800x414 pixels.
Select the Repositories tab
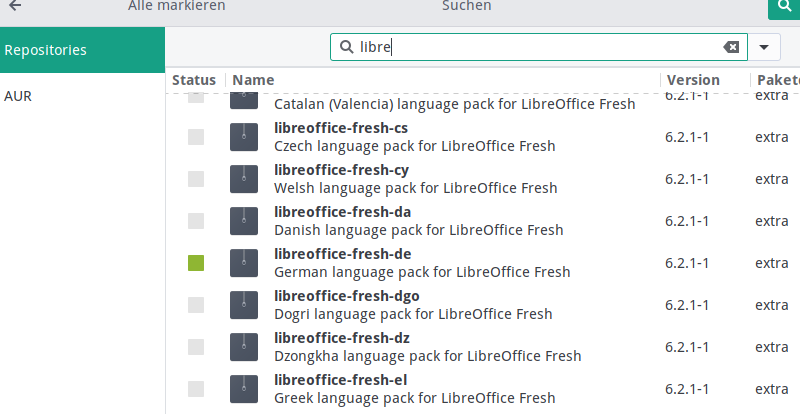(x=82, y=50)
